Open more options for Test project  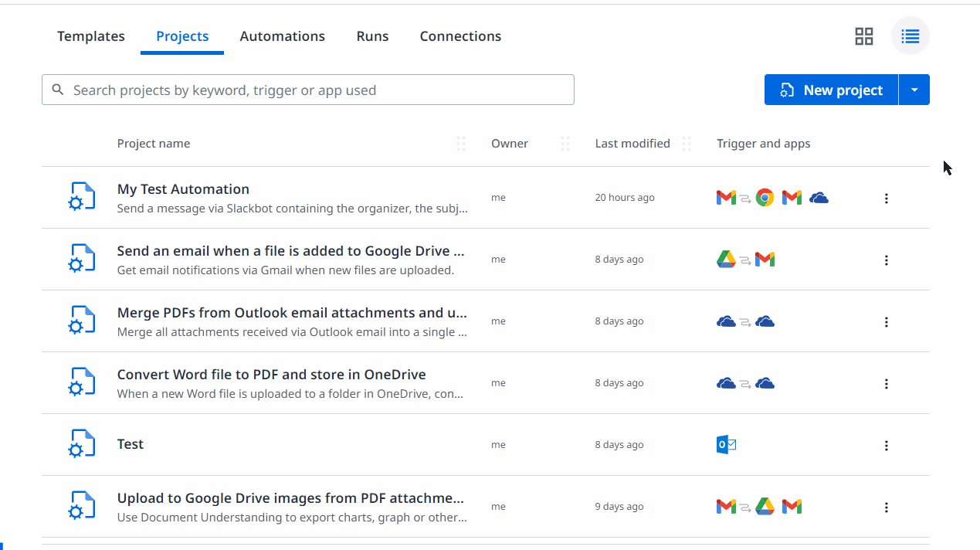(x=886, y=446)
